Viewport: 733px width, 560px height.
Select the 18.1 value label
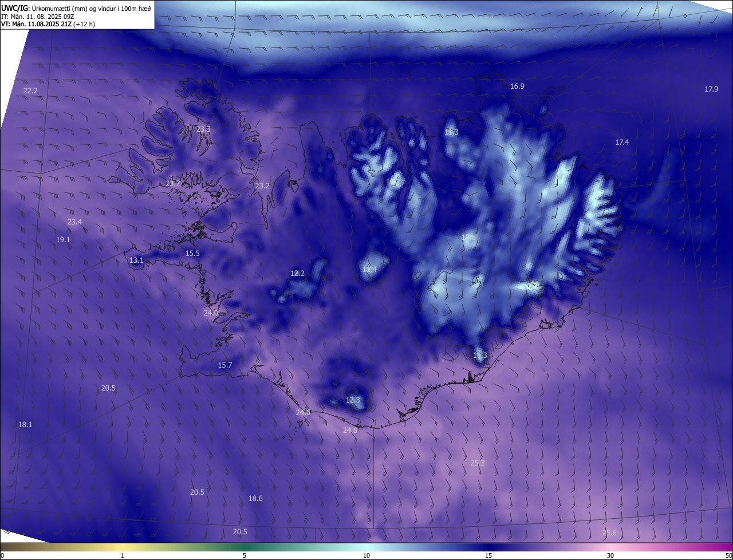click(25, 425)
